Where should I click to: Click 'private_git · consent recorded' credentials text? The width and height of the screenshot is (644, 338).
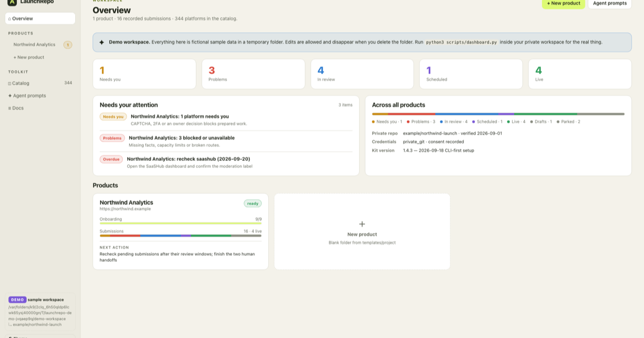click(x=434, y=142)
